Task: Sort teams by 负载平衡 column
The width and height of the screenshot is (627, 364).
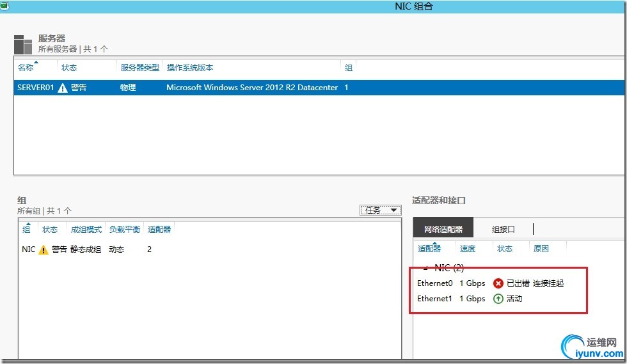Action: [x=125, y=229]
